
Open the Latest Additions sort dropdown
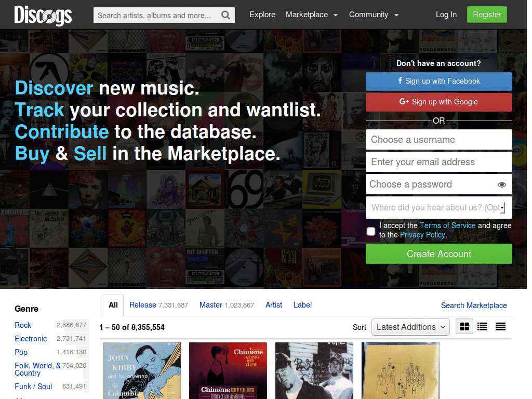[x=410, y=327]
